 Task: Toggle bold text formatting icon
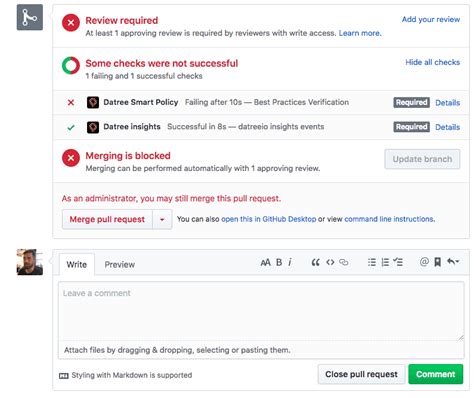coord(279,262)
